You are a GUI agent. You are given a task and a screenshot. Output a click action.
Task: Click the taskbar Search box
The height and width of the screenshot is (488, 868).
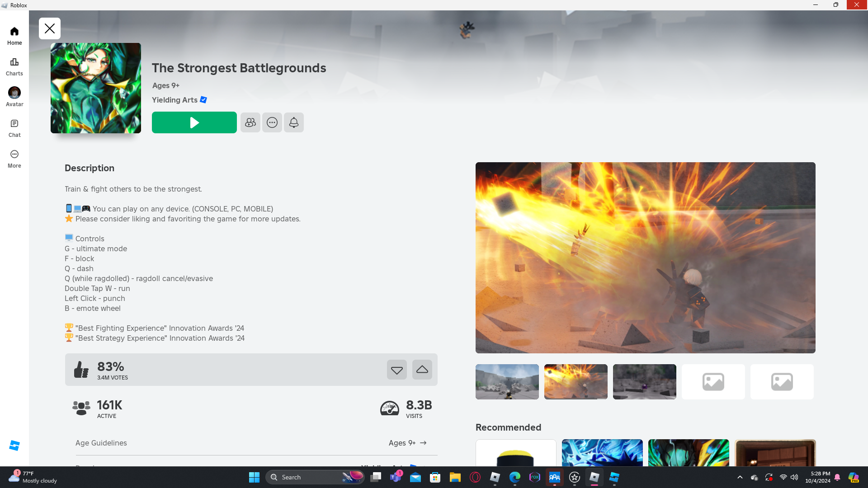coord(315,477)
